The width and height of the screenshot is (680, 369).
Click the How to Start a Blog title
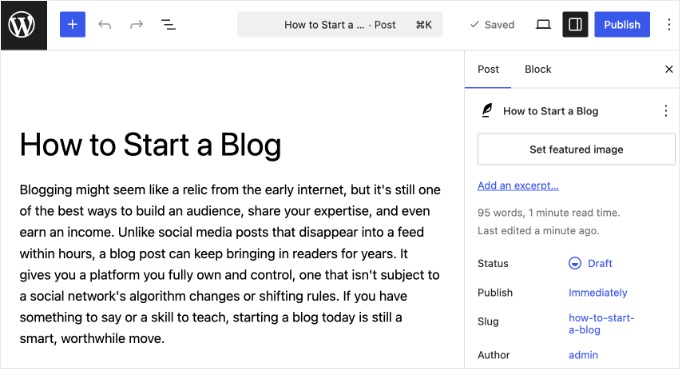tap(150, 145)
